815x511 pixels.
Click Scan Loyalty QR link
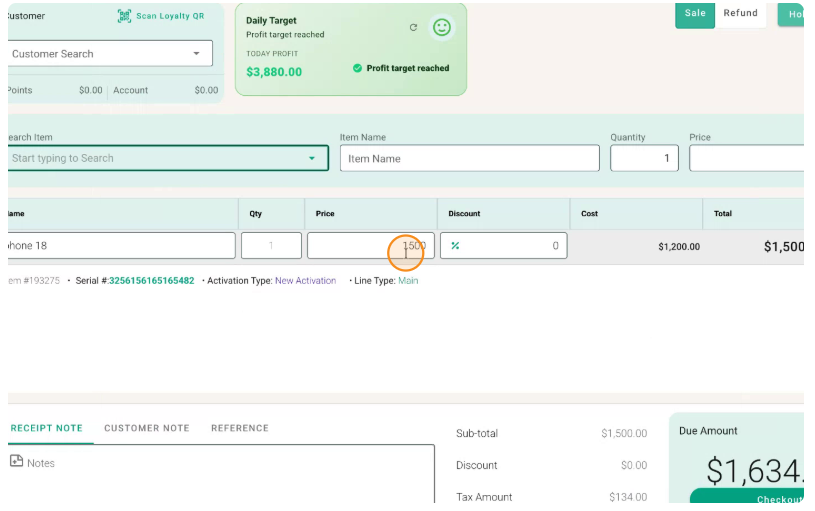pos(170,16)
